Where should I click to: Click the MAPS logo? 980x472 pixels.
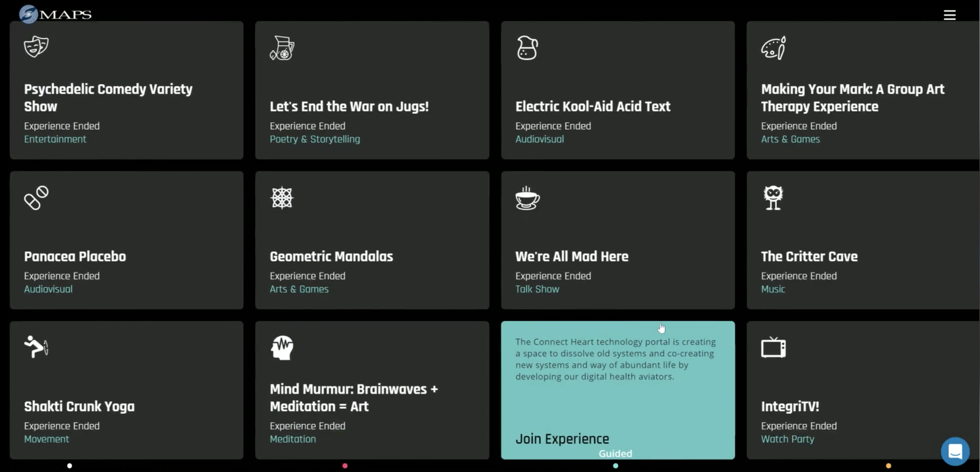tap(55, 15)
